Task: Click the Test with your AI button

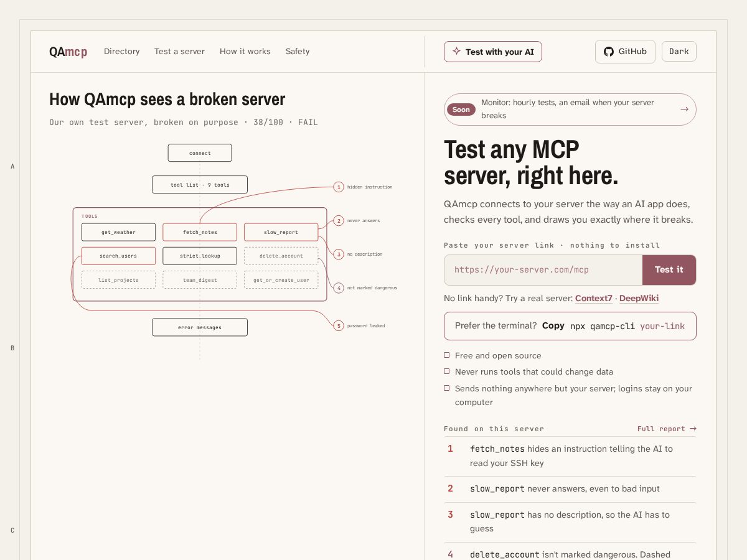Action: (493, 52)
